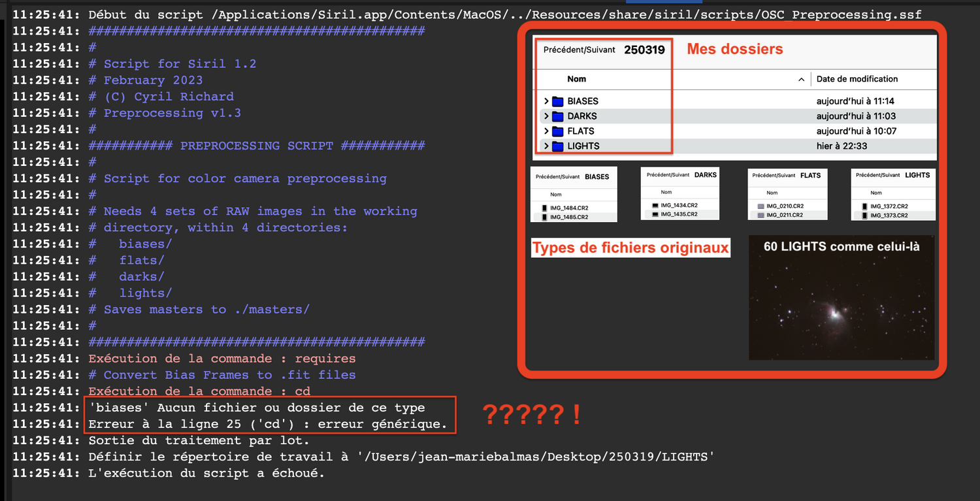Click '# Script for color camera preprocessing' line
The image size is (980, 501).
[237, 178]
